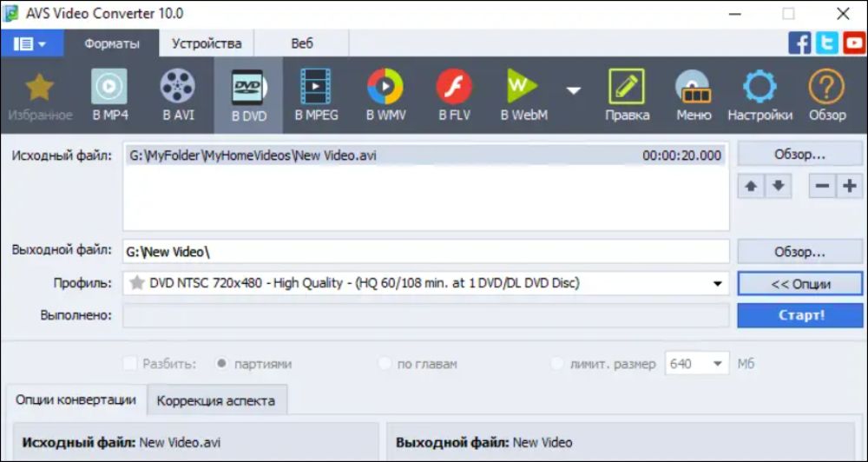Click the Выполнено progress bar
The height and width of the screenshot is (462, 868).
[x=425, y=315]
